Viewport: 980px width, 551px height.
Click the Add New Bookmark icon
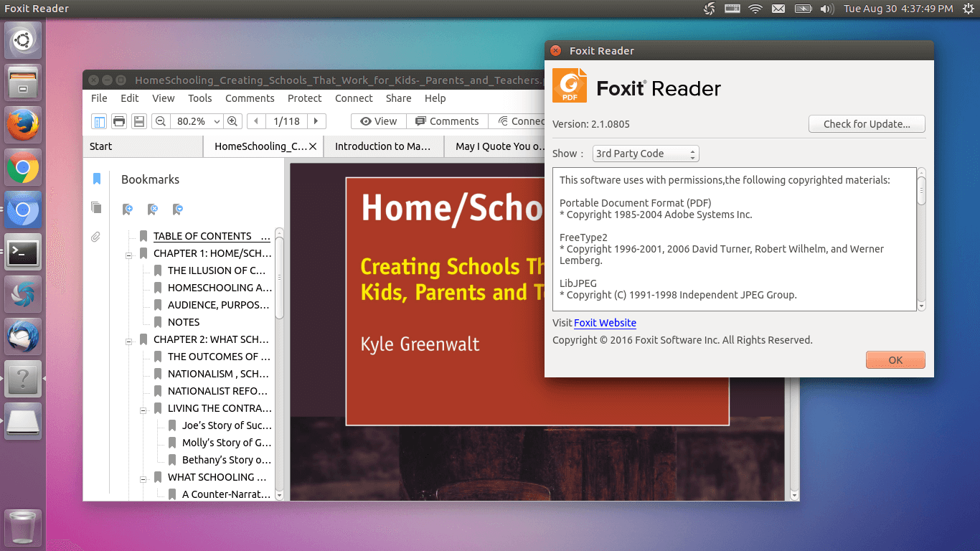(128, 210)
